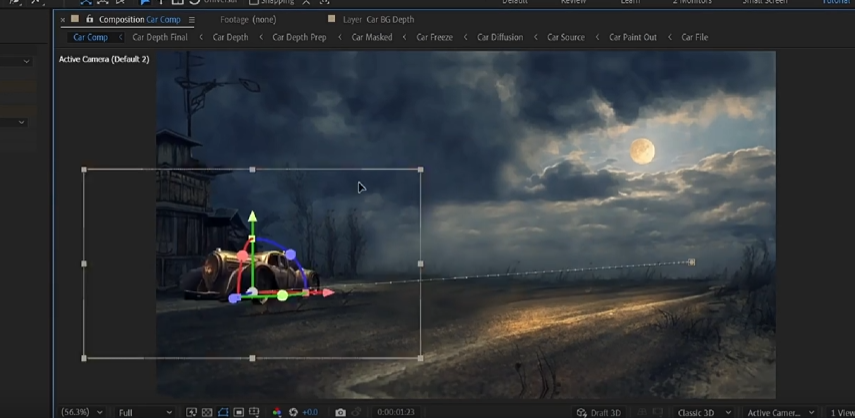Open the Composition panel hamburger menu

click(191, 20)
